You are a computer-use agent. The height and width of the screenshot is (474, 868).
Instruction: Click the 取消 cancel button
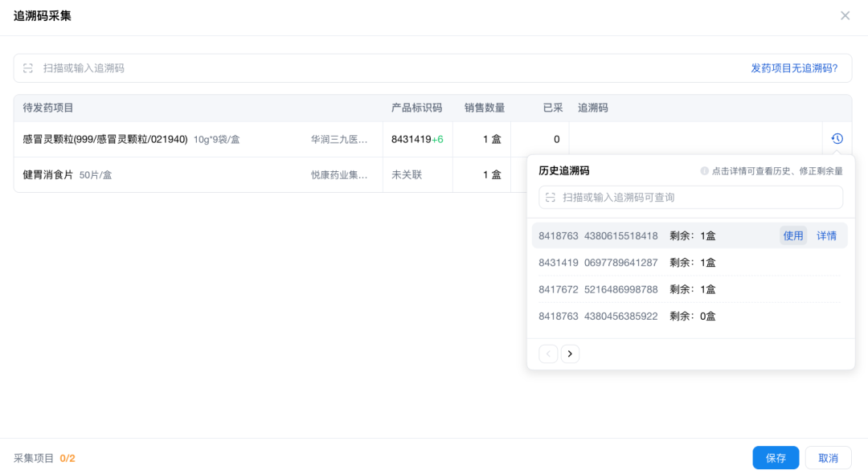(x=828, y=457)
